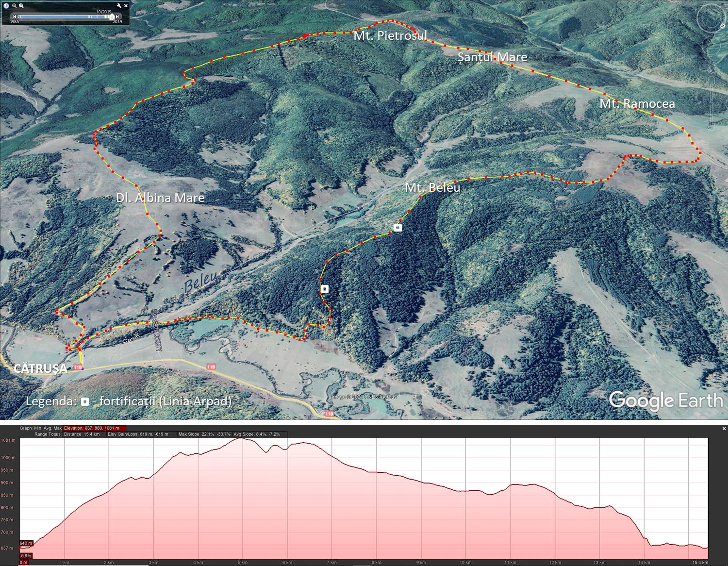Close the historical imagery slider panel

click(x=126, y=6)
